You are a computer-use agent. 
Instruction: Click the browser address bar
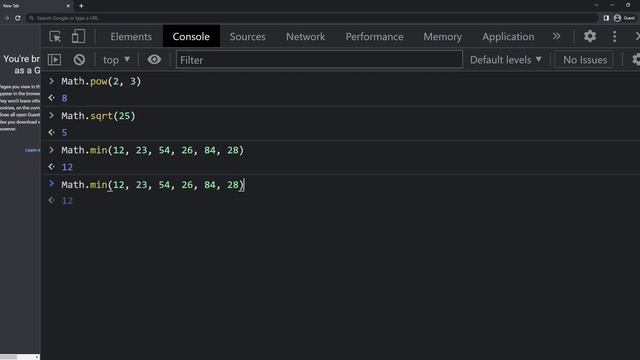click(x=312, y=18)
